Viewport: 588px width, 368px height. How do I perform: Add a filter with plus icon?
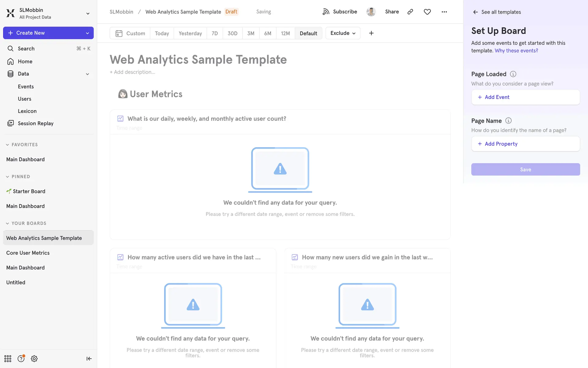[371, 33]
